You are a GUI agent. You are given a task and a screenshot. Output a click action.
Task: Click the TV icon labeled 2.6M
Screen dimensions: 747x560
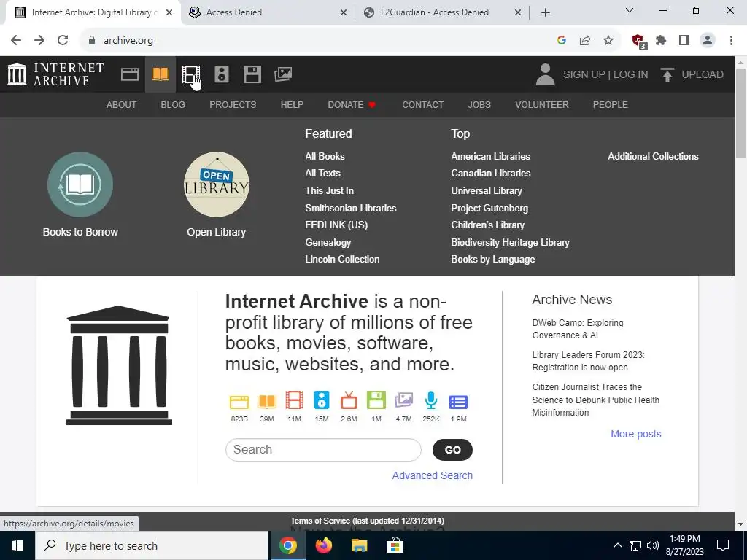[x=349, y=400]
